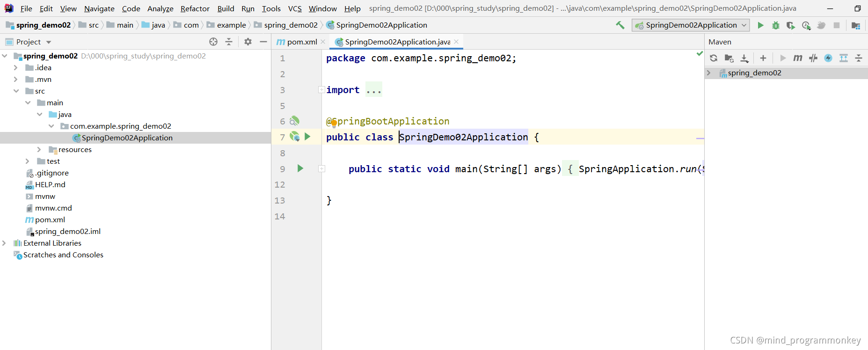
Task: Open the Navigate menu
Action: (x=99, y=8)
